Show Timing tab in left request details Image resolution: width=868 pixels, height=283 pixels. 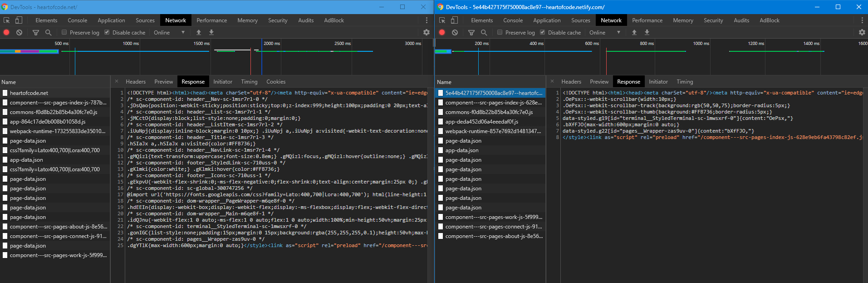(x=249, y=82)
